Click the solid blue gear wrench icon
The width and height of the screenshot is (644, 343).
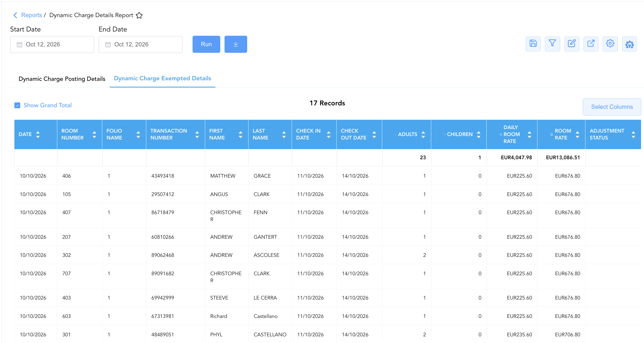(629, 44)
